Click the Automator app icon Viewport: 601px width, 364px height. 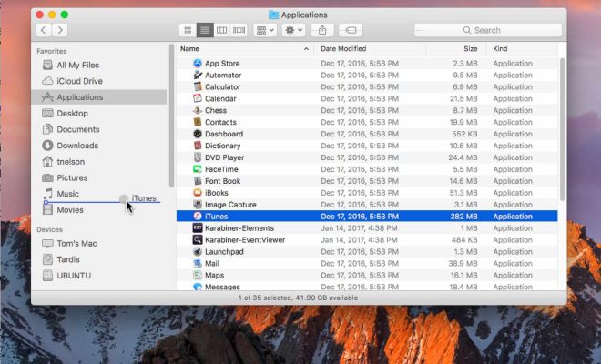198,76
